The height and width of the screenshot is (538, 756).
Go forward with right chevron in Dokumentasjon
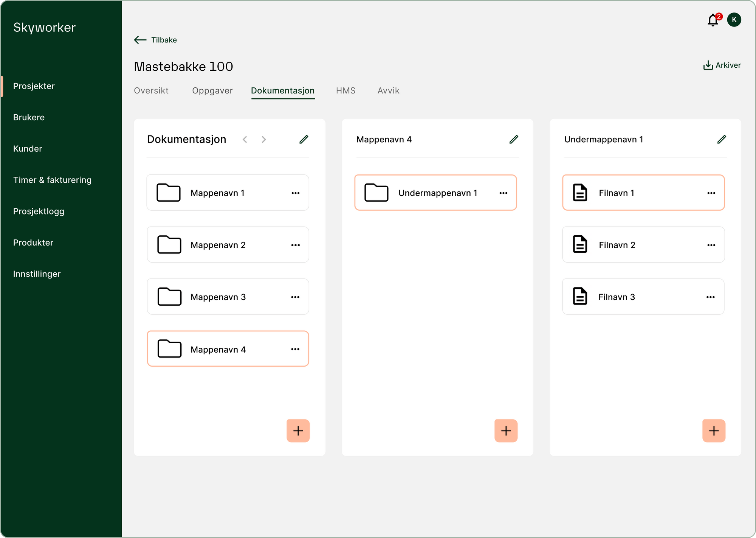[264, 140]
